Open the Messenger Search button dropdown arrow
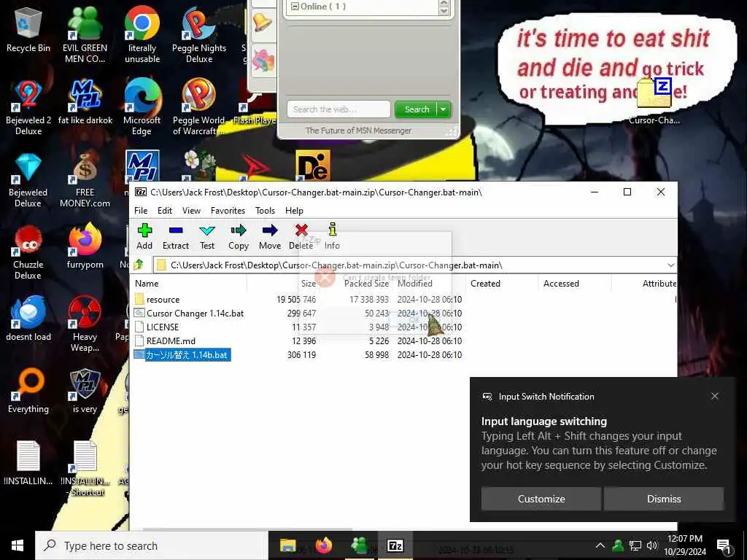 (x=443, y=109)
